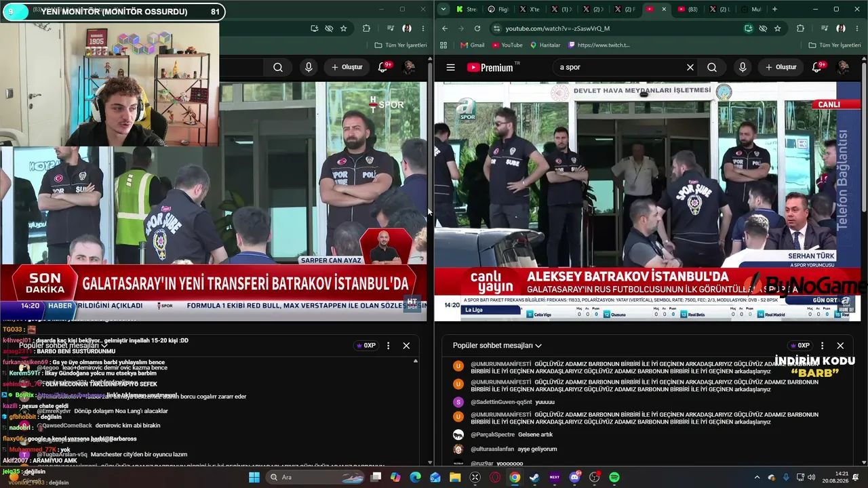Focus the 'a spor' YouTube search field
The width and height of the screenshot is (868, 488).
(x=618, y=67)
